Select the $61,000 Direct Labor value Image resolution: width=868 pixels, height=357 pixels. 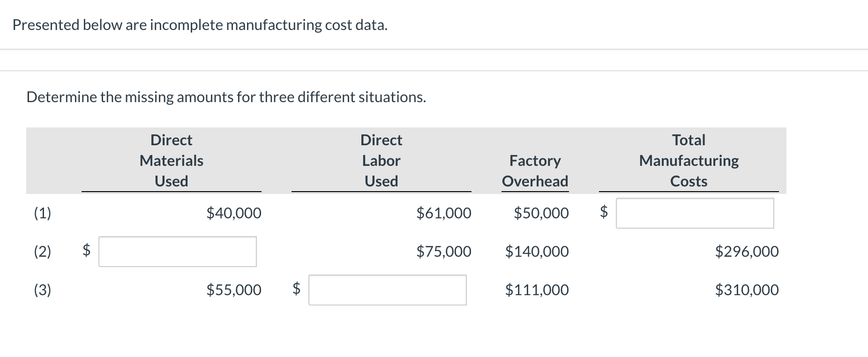pyautogui.click(x=443, y=213)
